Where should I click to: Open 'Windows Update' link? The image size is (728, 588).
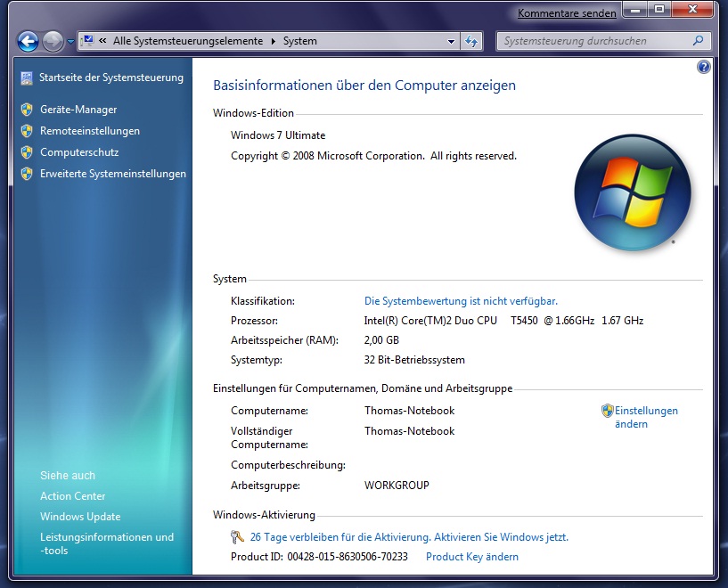(x=80, y=517)
